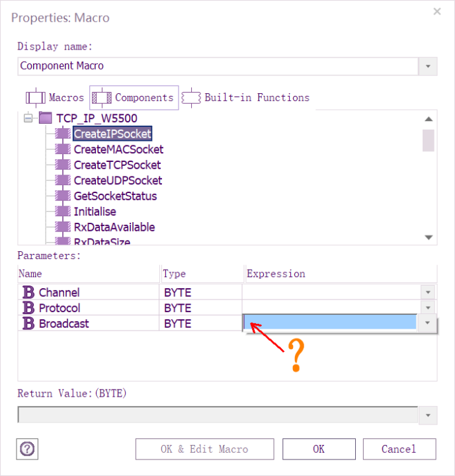Screen dimensions: 455x476
Task: Click the help question mark icon
Action: pos(27,449)
